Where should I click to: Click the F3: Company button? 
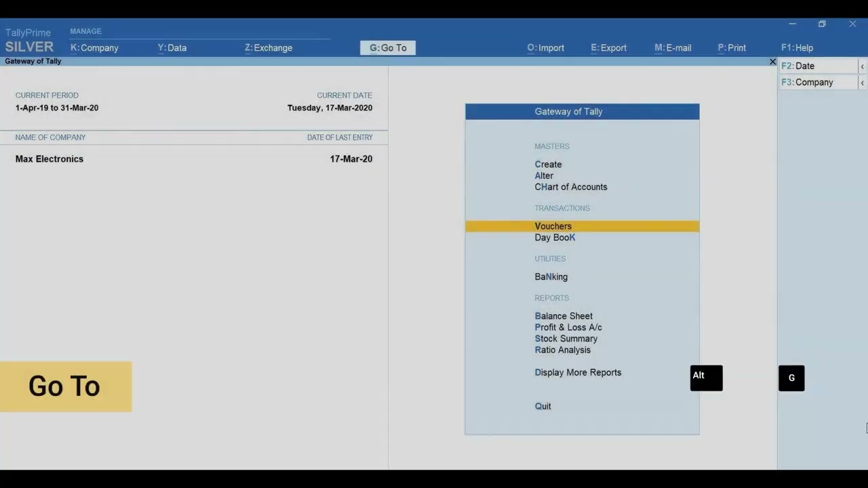pos(818,82)
